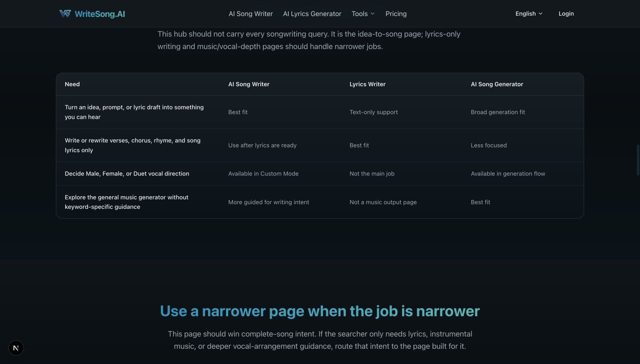Click 'Write or rewrite verses' row label
The width and height of the screenshot is (640, 364).
pyautogui.click(x=132, y=145)
